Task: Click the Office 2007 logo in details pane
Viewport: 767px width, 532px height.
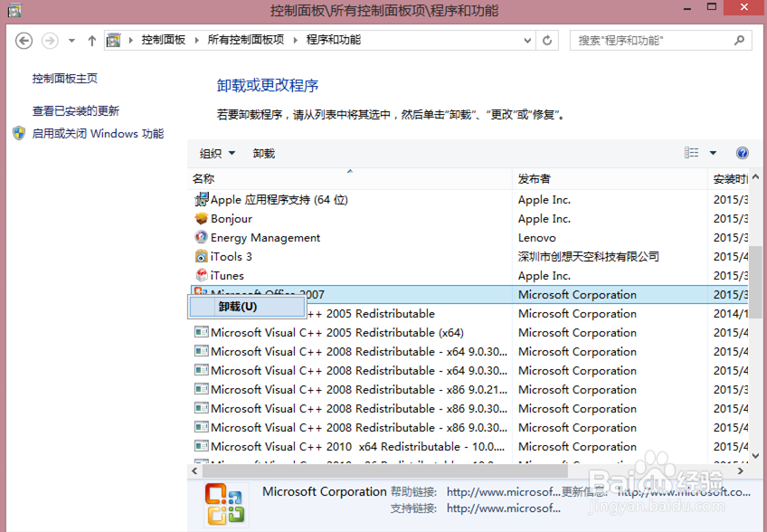Action: (x=224, y=504)
